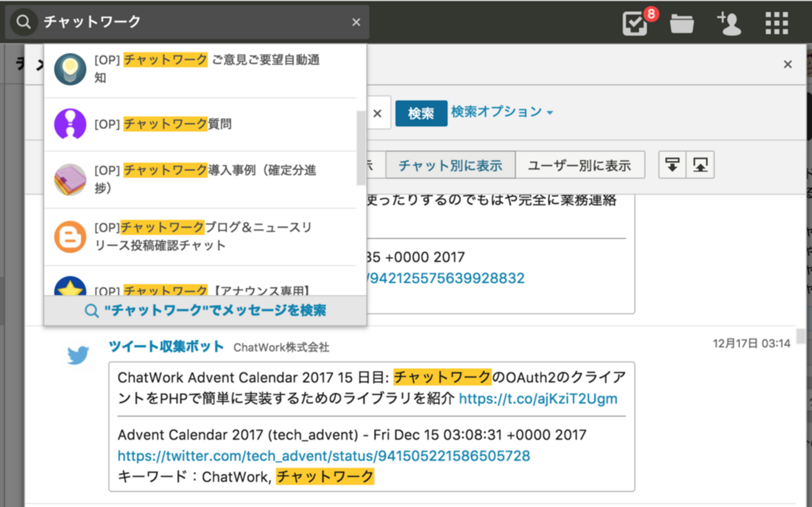This screenshot has height=507, width=812.
Task: Expand the 検索オプション dropdown
Action: point(502,112)
